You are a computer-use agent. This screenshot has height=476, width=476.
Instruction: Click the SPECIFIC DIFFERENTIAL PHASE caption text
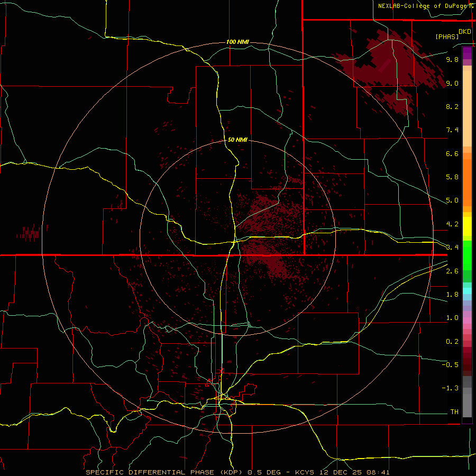click(163, 472)
